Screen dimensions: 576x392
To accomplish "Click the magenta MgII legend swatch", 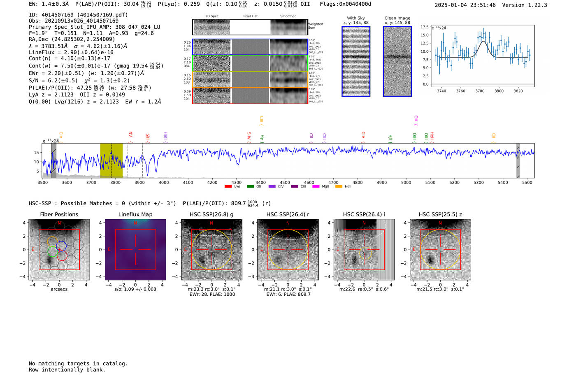I will [316, 186].
